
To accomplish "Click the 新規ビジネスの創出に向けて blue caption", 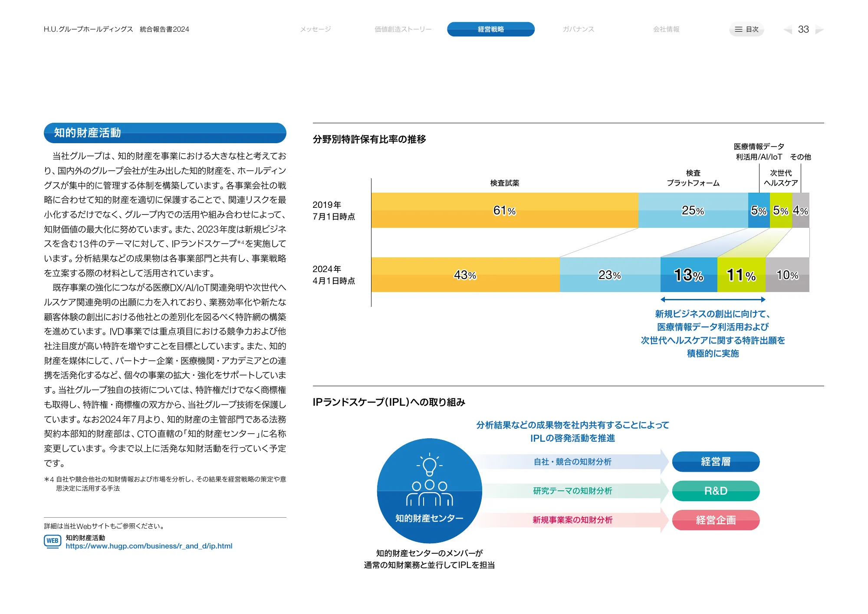I will (x=713, y=334).
